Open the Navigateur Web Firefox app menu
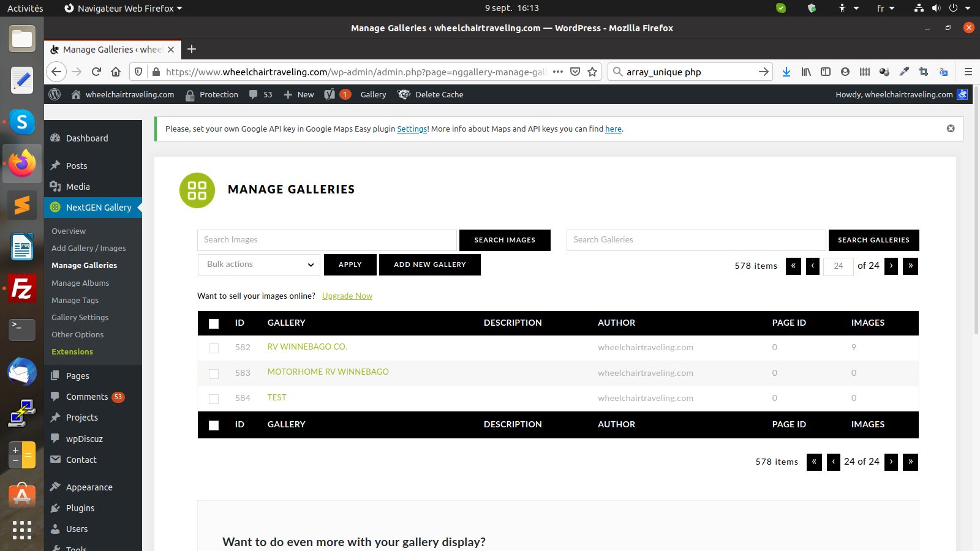The width and height of the screenshot is (980, 551). coord(123,8)
